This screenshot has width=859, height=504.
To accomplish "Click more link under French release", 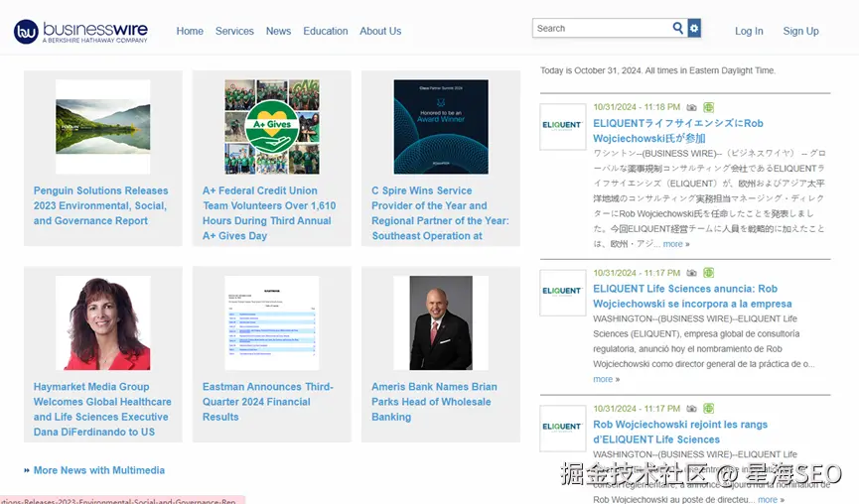I will pos(767,500).
